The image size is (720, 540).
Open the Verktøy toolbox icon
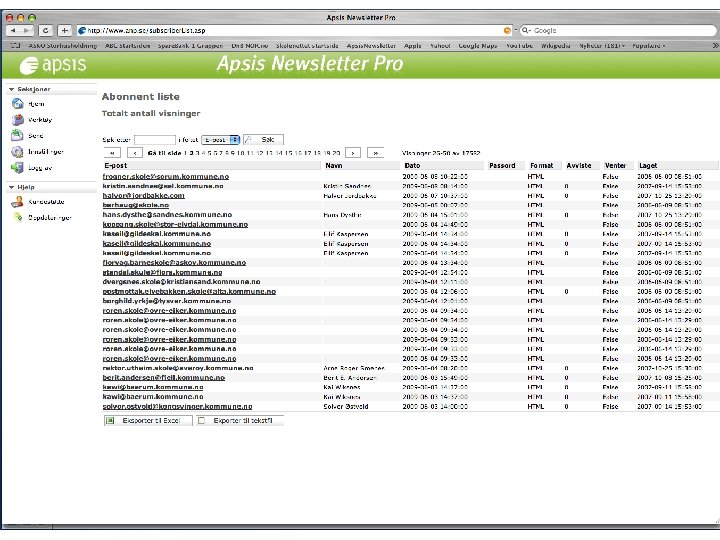click(17, 120)
